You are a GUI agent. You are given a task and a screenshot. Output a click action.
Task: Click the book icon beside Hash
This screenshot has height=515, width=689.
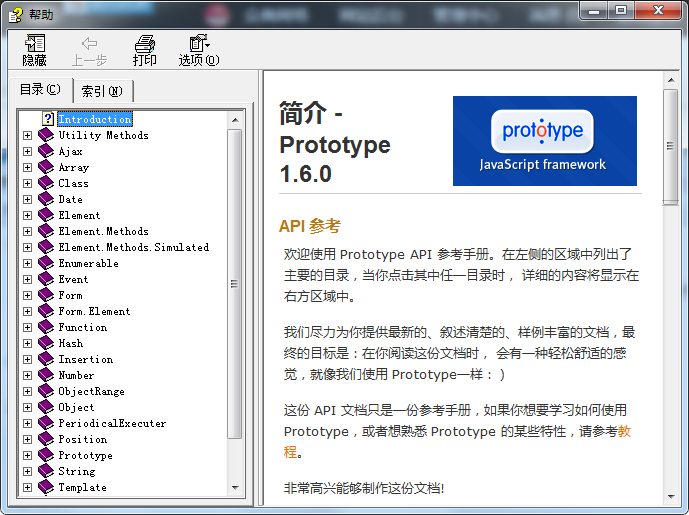click(x=46, y=343)
